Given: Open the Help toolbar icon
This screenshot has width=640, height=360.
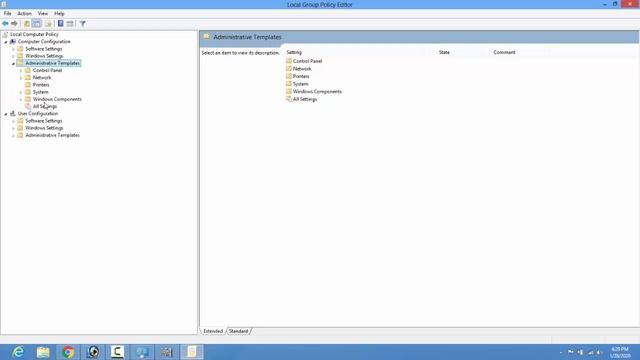Looking at the screenshot, I should (x=60, y=24).
